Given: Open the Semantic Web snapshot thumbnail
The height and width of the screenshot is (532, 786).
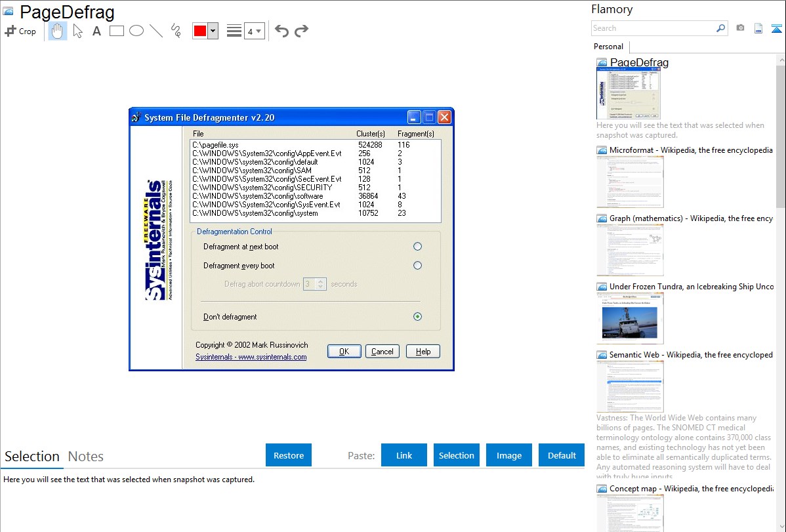Looking at the screenshot, I should pos(630,386).
